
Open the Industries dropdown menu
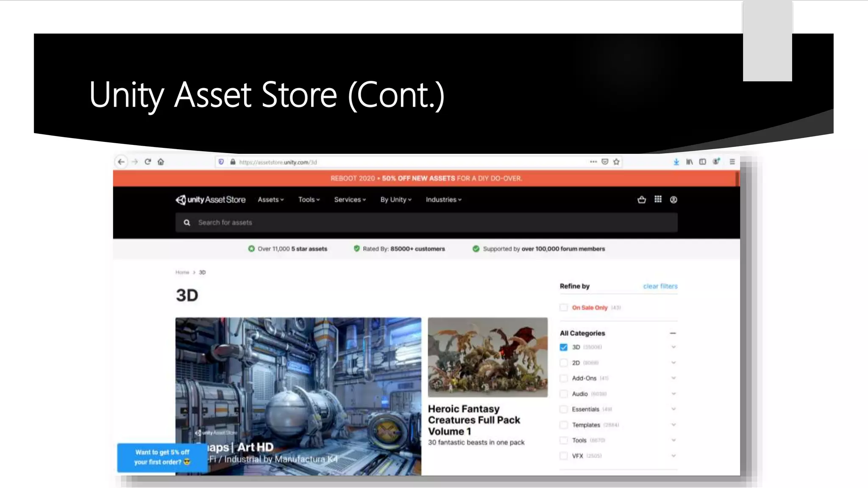[x=444, y=200]
